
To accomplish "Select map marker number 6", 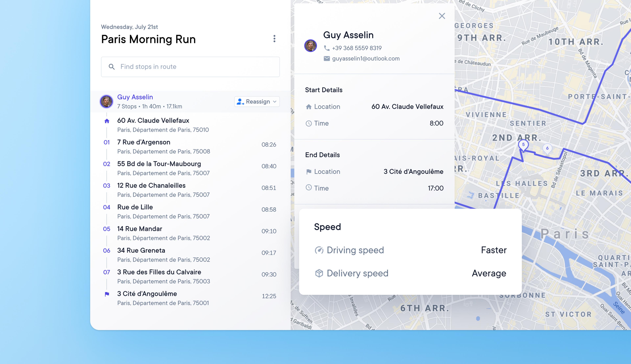I will pyautogui.click(x=547, y=148).
